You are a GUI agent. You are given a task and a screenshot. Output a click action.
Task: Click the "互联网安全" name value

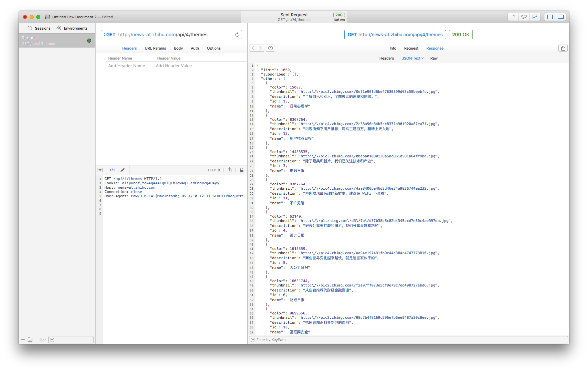[x=299, y=332]
